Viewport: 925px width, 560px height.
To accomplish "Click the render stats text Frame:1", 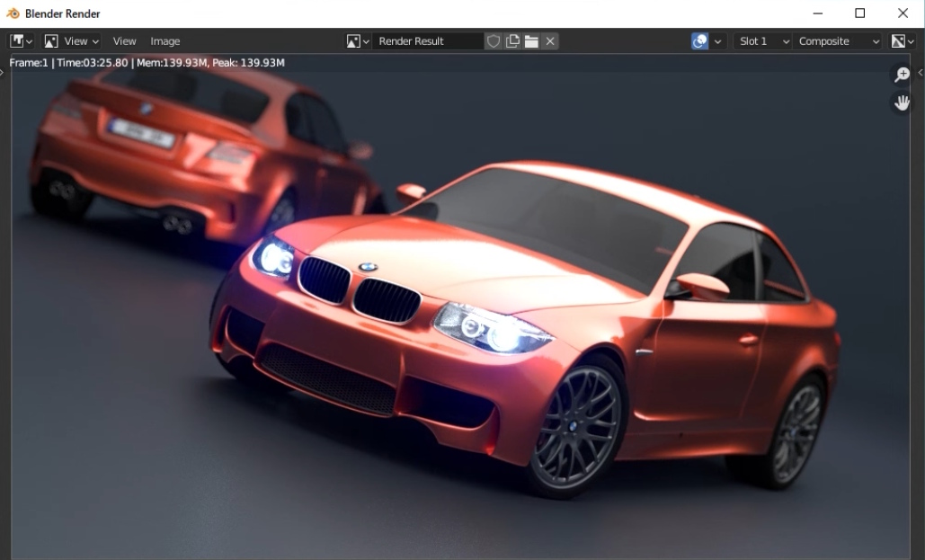I will (x=29, y=63).
